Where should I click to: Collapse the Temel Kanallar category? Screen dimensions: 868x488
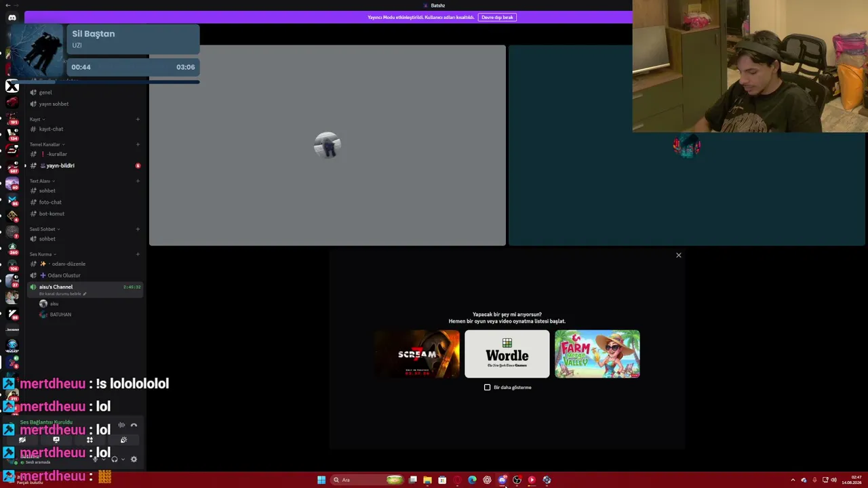point(47,144)
